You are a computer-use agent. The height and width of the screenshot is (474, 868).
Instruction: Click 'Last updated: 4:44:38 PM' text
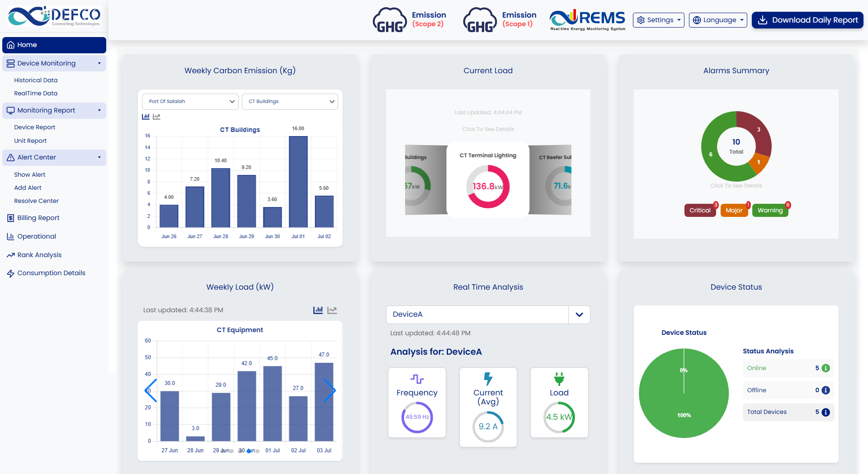click(x=183, y=310)
